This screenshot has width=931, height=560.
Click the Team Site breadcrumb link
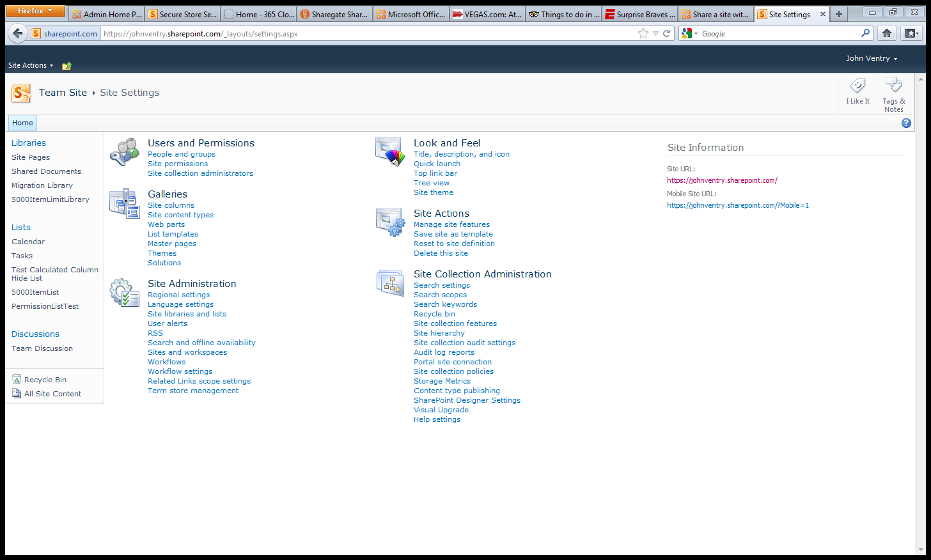(x=63, y=93)
